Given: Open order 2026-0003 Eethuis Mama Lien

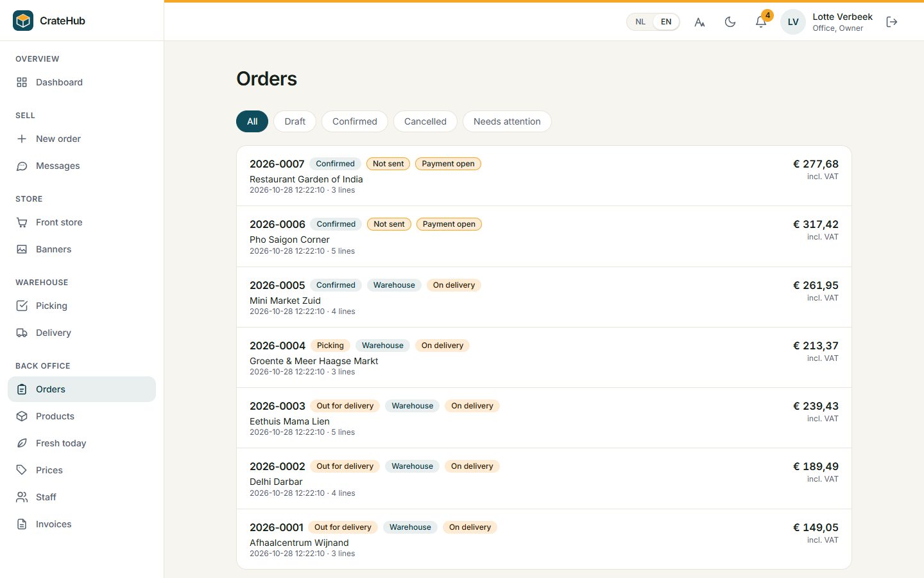Looking at the screenshot, I should click(x=544, y=418).
